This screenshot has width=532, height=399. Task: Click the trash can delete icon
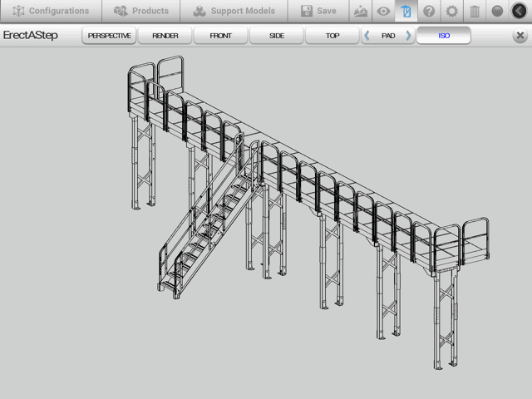pyautogui.click(x=474, y=12)
